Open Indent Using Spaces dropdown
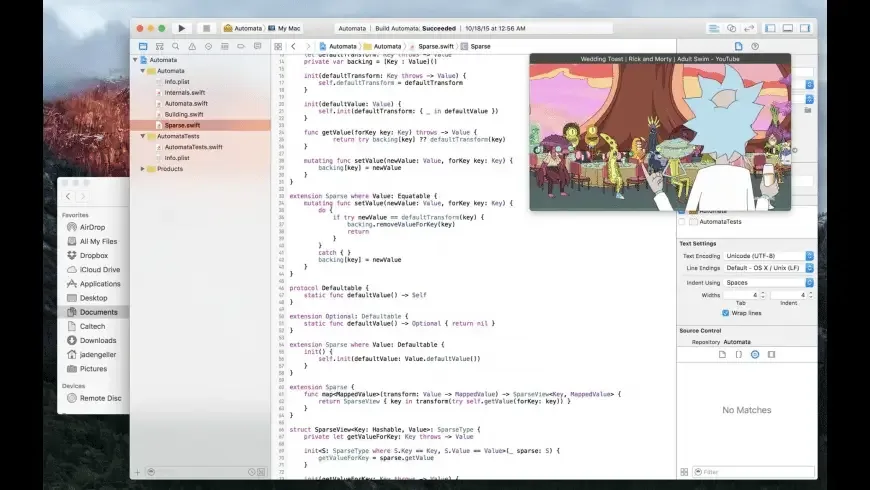 coord(769,282)
